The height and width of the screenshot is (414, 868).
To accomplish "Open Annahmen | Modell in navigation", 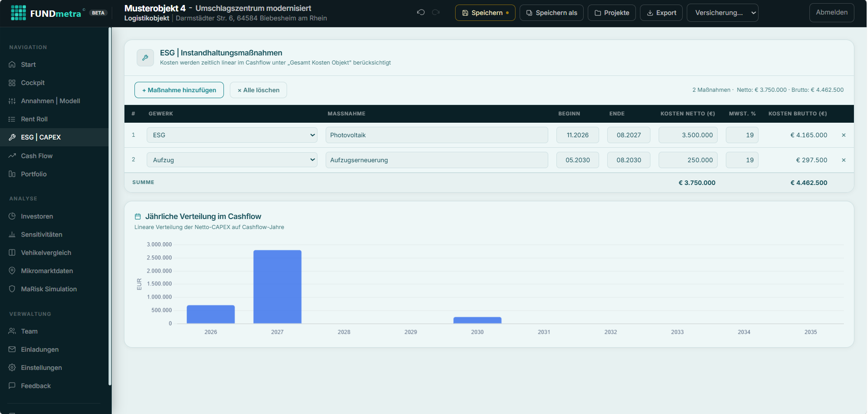I will tap(55, 101).
